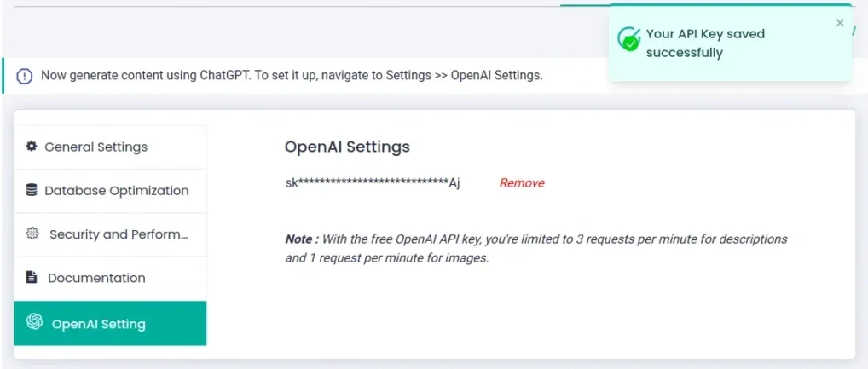Open the Documentation tab
Viewport: 868px width, 369px height.
point(96,278)
